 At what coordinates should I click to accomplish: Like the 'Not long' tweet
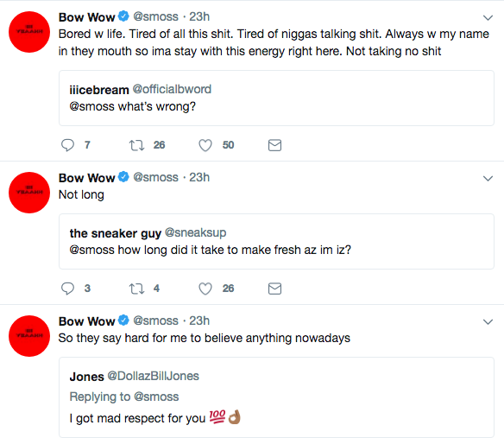pyautogui.click(x=205, y=289)
